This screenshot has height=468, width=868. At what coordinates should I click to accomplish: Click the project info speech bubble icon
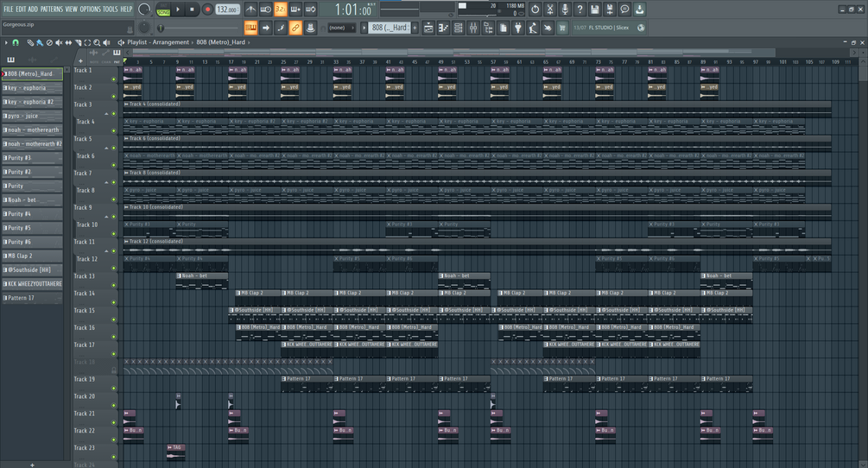[624, 9]
